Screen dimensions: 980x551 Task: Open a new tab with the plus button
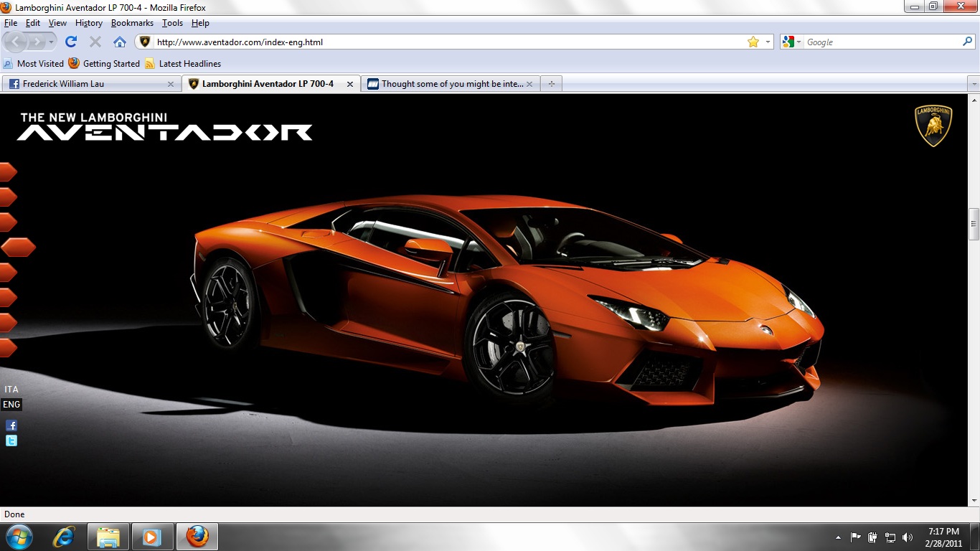click(551, 84)
